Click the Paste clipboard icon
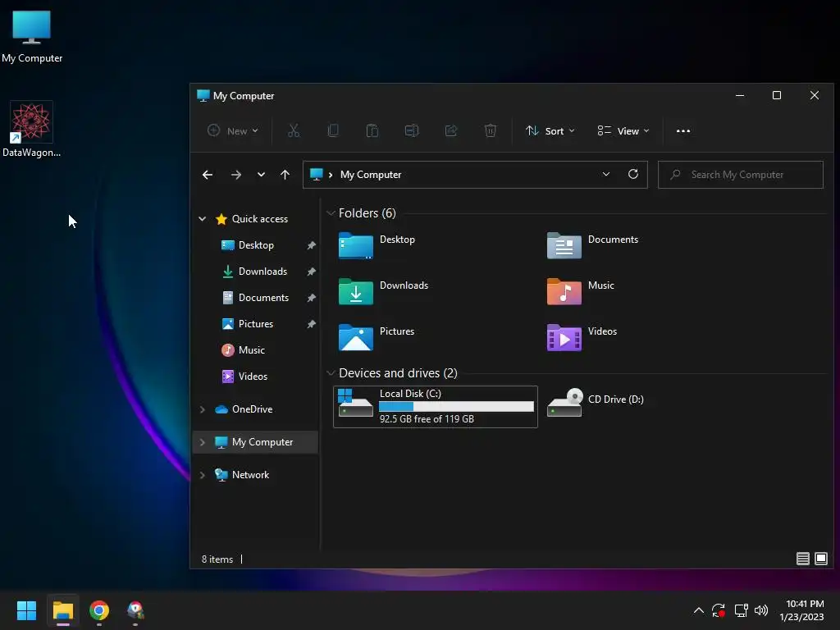The width and height of the screenshot is (840, 630). point(372,130)
